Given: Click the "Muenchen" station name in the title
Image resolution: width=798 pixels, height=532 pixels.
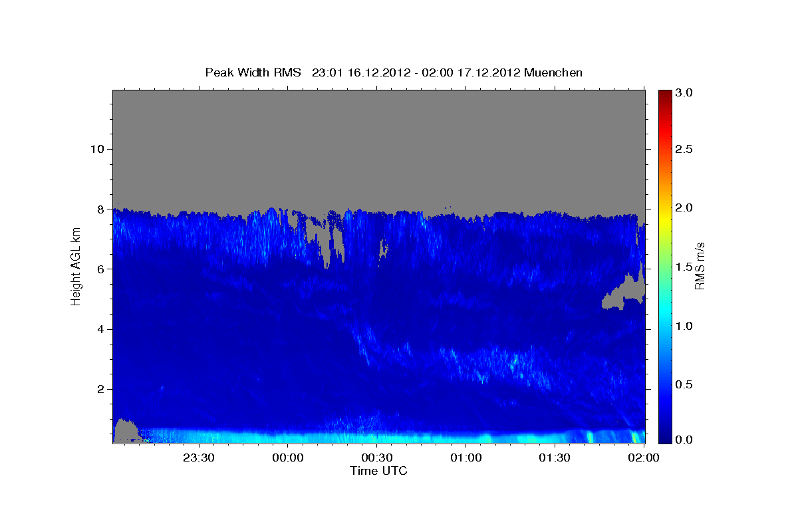Looking at the screenshot, I should (x=553, y=72).
